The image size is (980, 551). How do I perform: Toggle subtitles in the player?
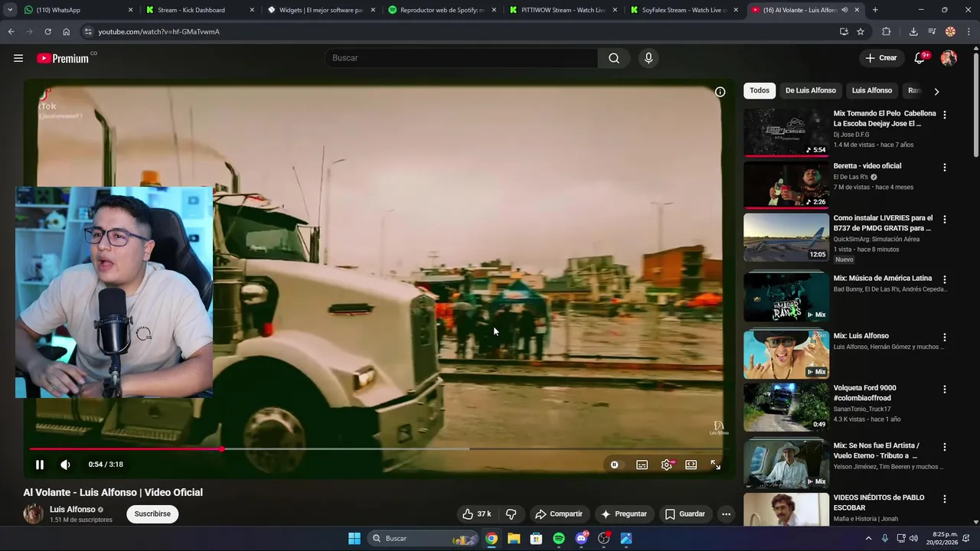(x=642, y=465)
